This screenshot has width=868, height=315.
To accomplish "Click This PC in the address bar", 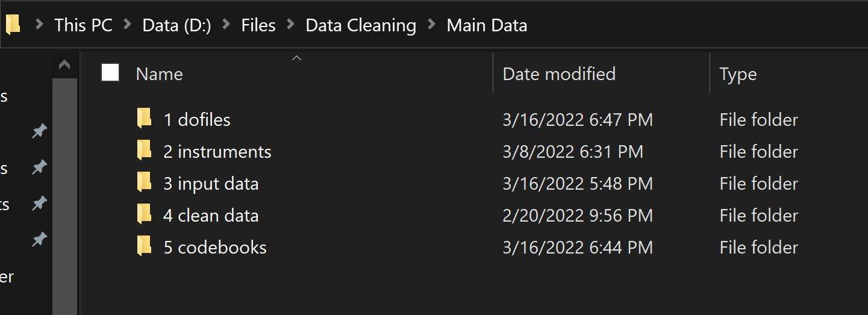I will [x=84, y=25].
